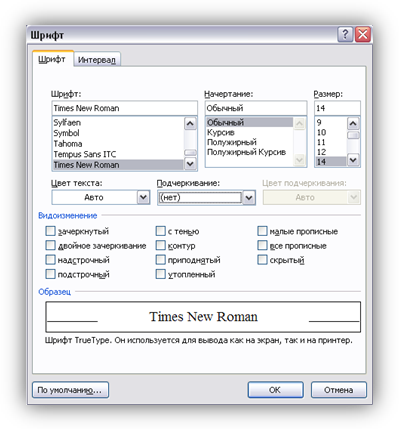The width and height of the screenshot is (399, 429).
Task: Select Times New Roman list entry
Action: (x=117, y=165)
